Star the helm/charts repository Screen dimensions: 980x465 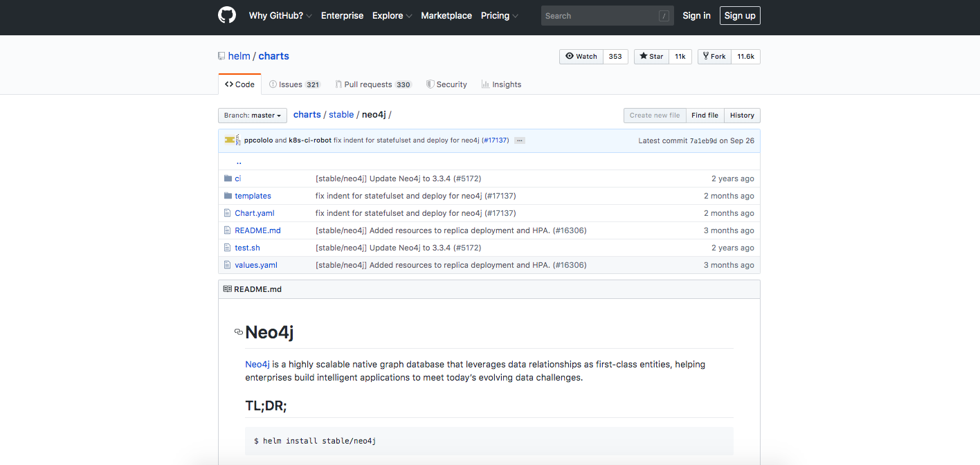click(651, 57)
